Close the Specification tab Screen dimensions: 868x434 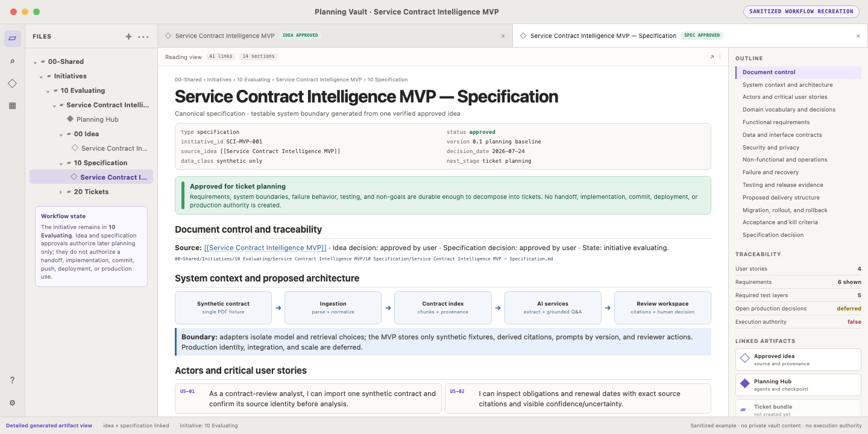pyautogui.click(x=858, y=36)
